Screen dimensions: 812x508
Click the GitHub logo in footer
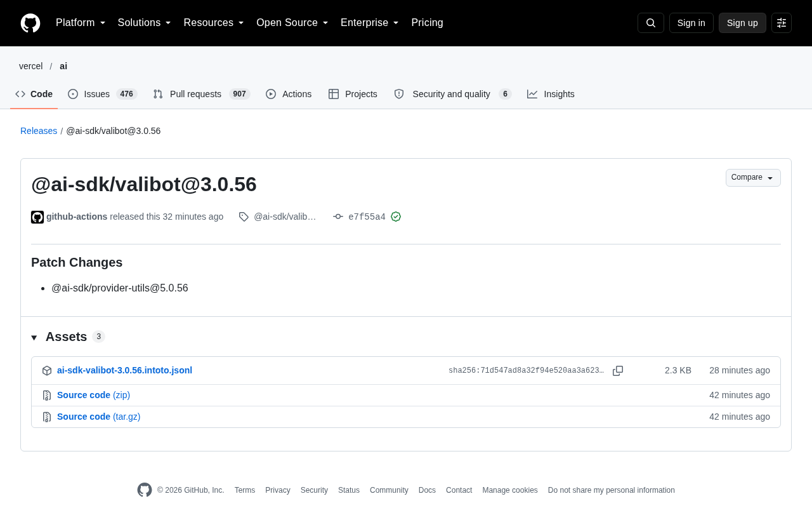tap(145, 490)
